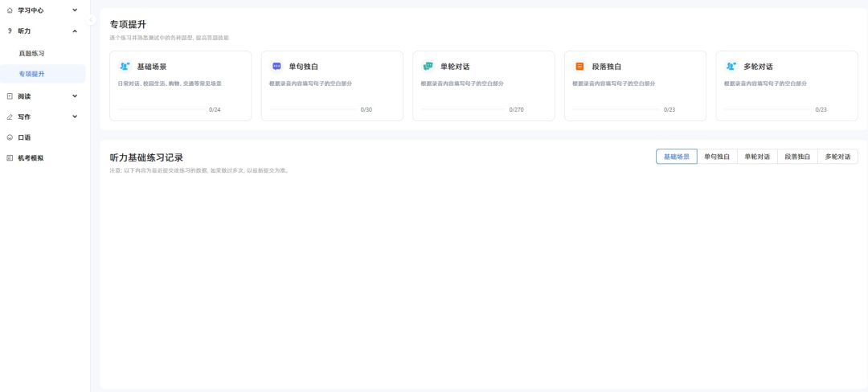This screenshot has width=868, height=392.
Task: Select 专项提升 in the sidebar
Action: tap(32, 74)
